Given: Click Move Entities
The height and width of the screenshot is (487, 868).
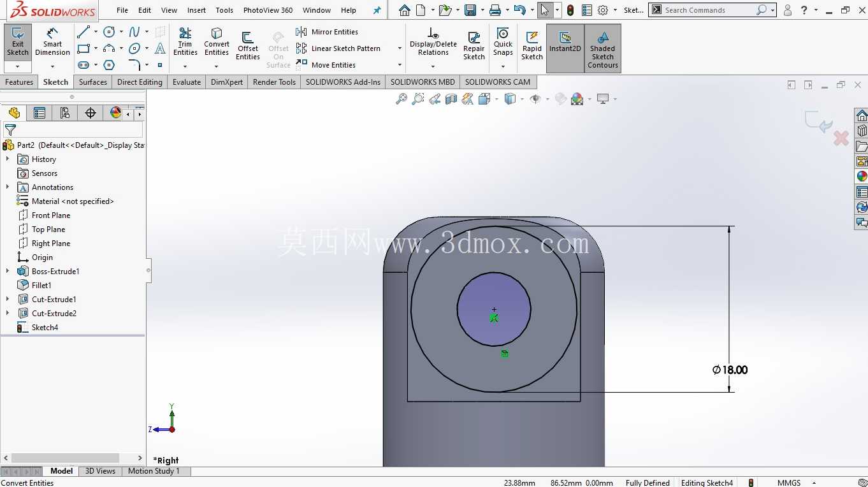Looking at the screenshot, I should click(326, 65).
